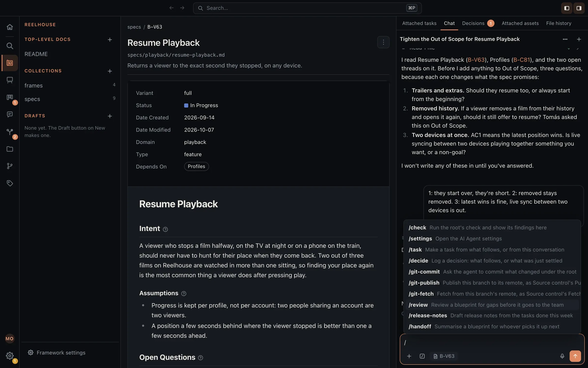The width and height of the screenshot is (588, 368).
Task: Open the tags icon in left rail
Action: pos(10,183)
